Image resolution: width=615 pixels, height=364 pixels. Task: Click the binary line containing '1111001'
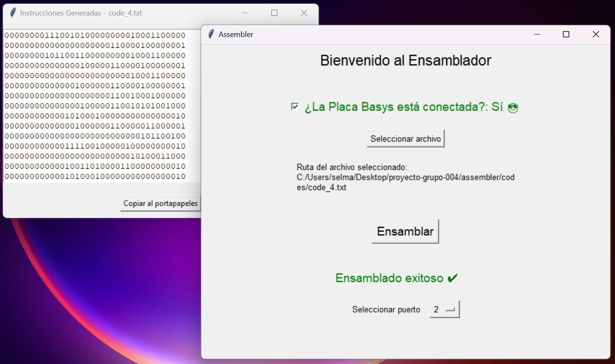pyautogui.click(x=95, y=146)
